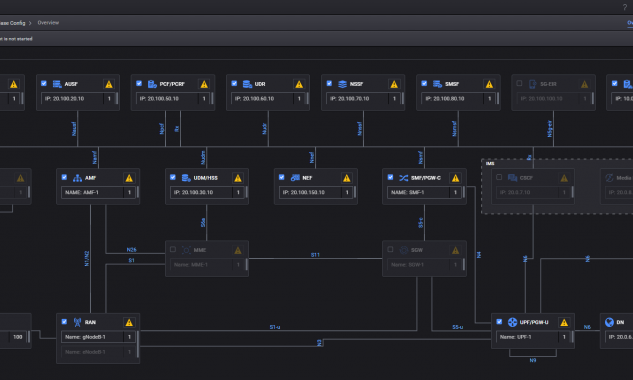Click the help question mark icon
The image size is (633, 380).
pyautogui.click(x=625, y=7)
